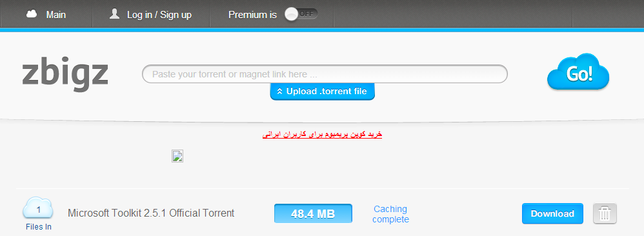Viewport: 644px width, 236px height.
Task: Open the red Persian premium coupon link
Action: point(323,134)
